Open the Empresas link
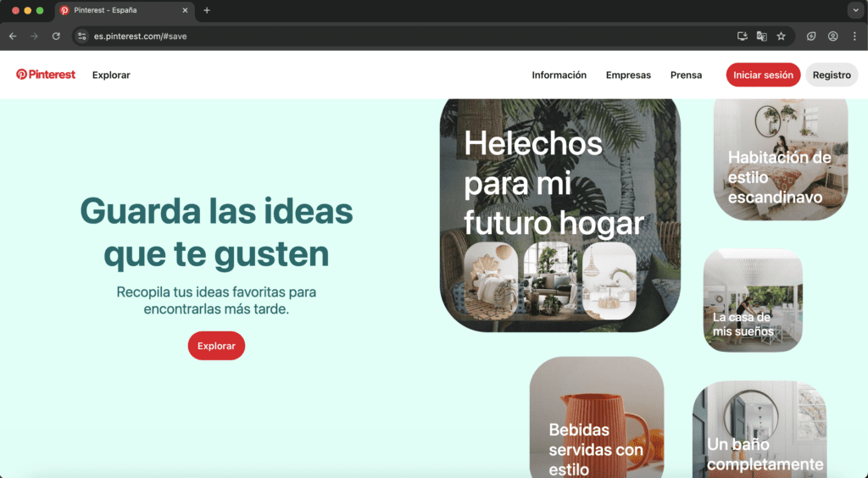868x478 pixels. tap(628, 75)
